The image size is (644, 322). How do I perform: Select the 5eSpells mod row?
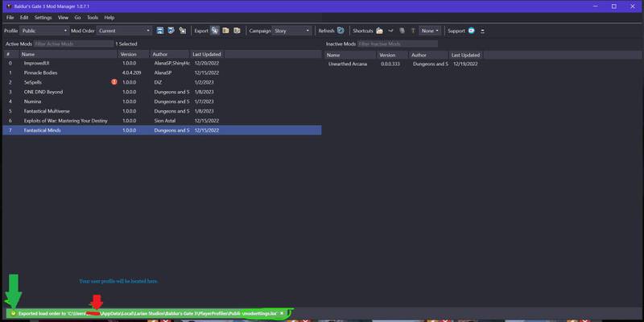162,82
